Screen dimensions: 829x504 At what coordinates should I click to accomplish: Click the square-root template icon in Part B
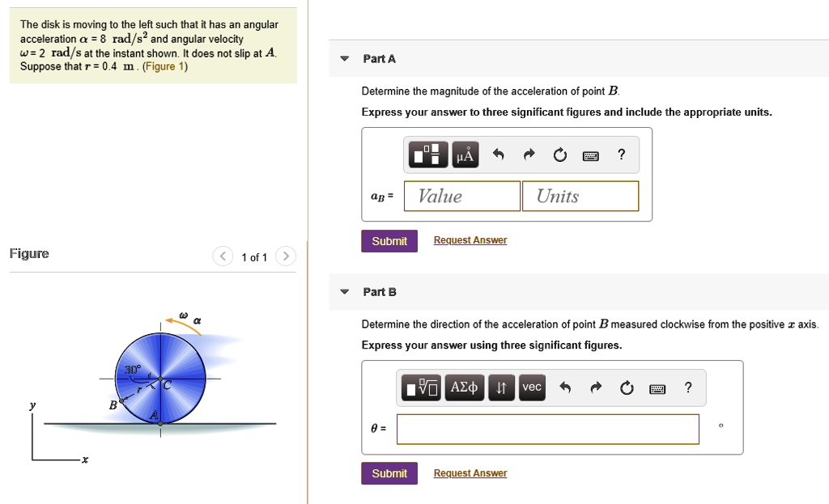coord(422,388)
